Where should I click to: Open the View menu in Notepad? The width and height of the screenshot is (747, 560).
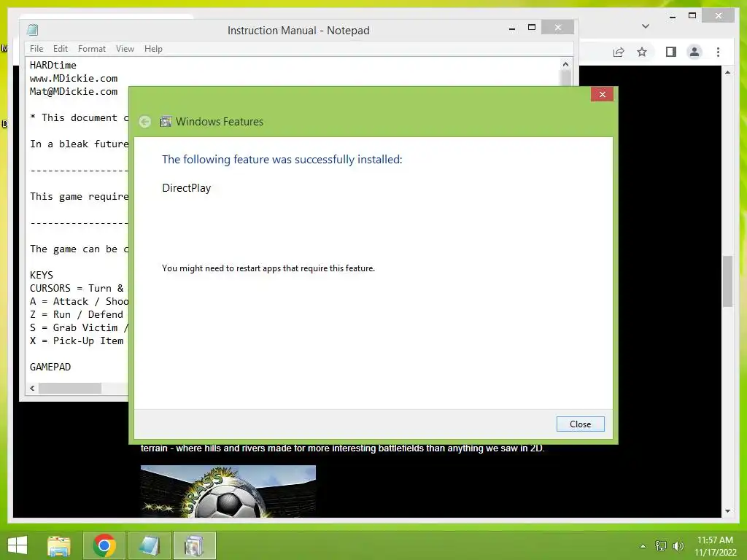point(125,49)
